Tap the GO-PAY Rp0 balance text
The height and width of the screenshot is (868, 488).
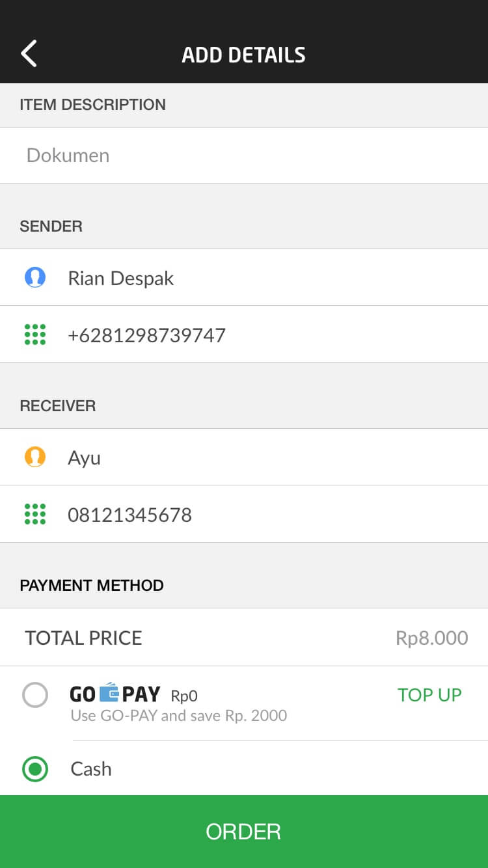(x=184, y=696)
